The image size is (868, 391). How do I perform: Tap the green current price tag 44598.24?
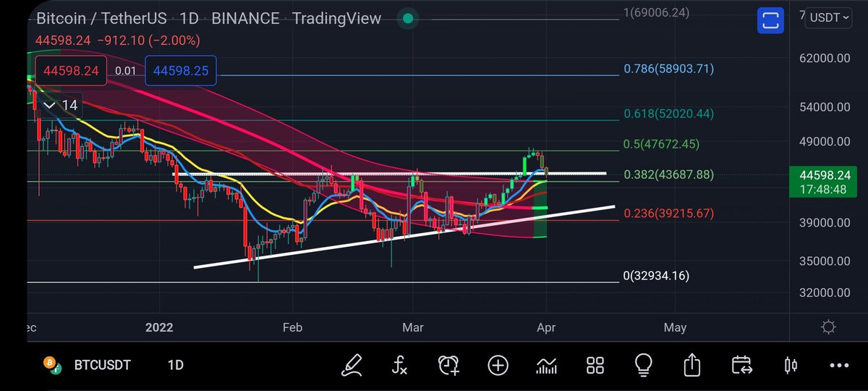[825, 182]
